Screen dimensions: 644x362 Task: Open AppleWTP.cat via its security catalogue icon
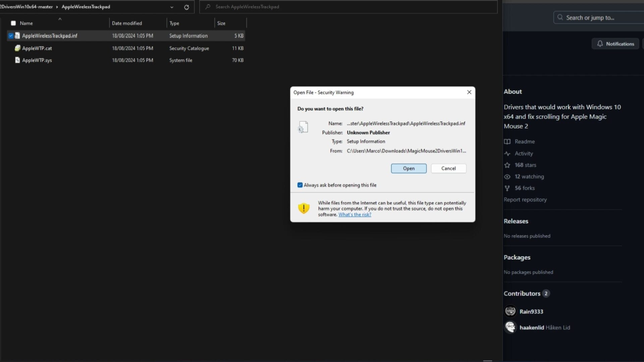[x=17, y=48]
